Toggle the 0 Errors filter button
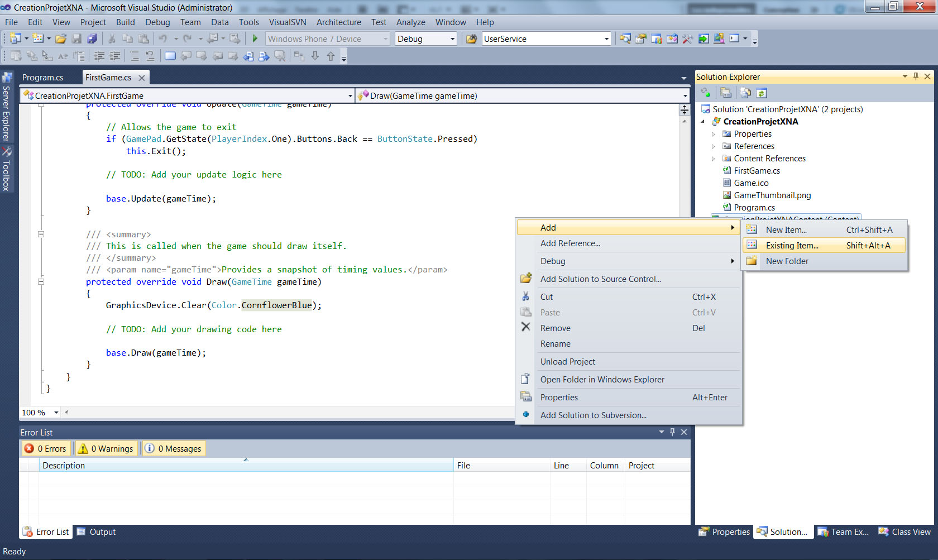This screenshot has width=938, height=560. (x=46, y=449)
